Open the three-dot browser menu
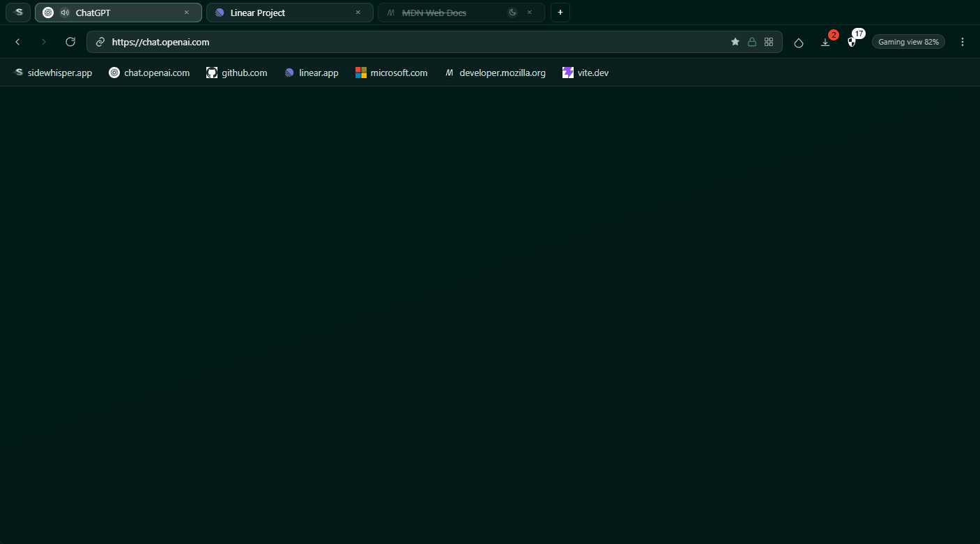980x544 pixels. 963,42
